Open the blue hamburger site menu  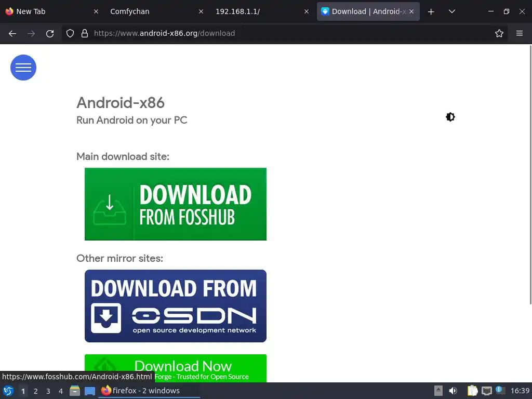coord(23,68)
